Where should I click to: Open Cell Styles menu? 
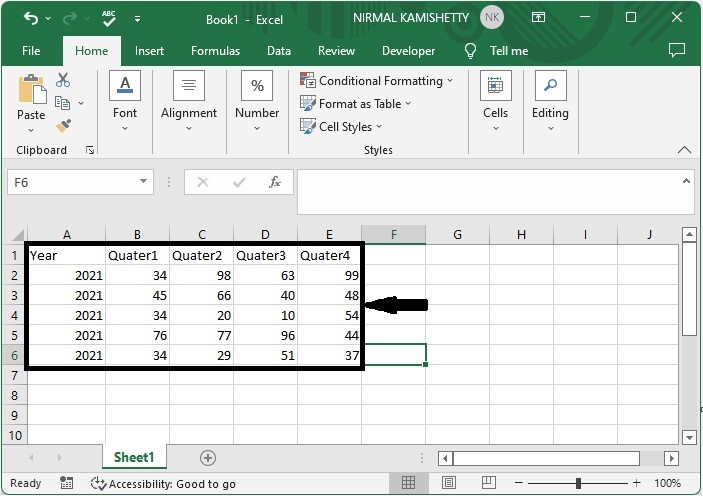(x=341, y=127)
